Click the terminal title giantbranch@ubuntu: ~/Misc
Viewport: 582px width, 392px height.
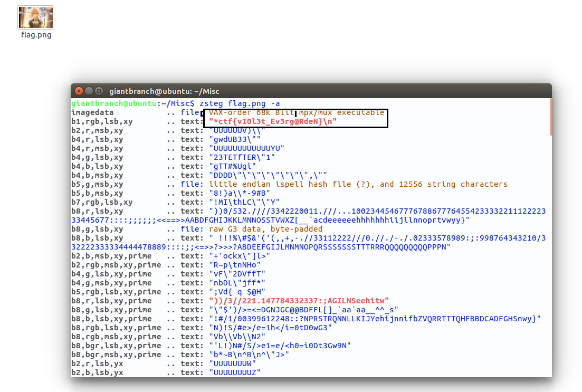tap(164, 91)
